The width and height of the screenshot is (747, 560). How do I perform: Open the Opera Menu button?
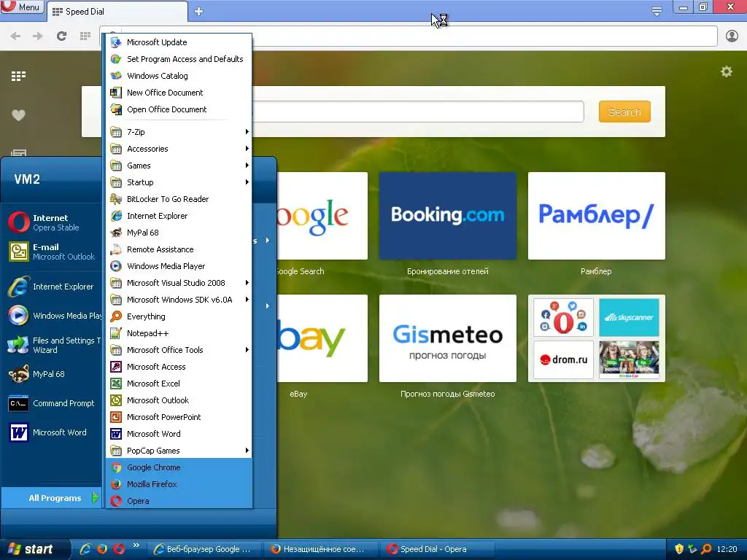click(x=21, y=7)
